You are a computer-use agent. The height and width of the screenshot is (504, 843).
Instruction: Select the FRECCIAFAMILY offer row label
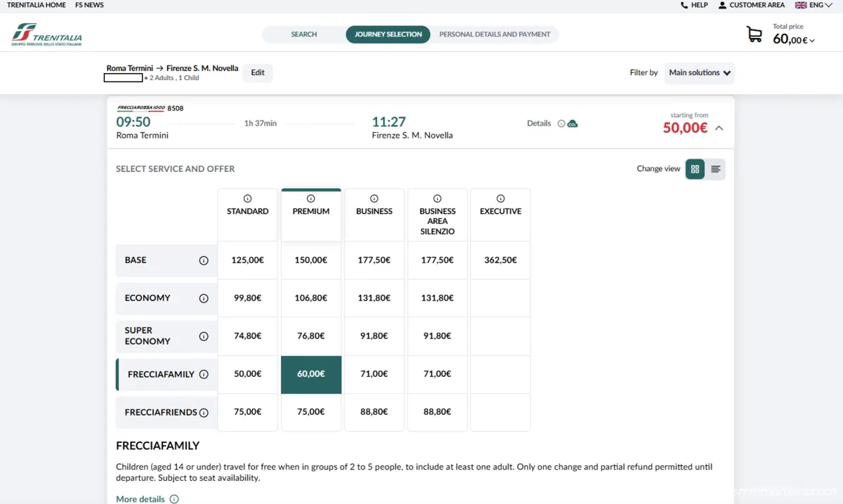[x=166, y=374]
